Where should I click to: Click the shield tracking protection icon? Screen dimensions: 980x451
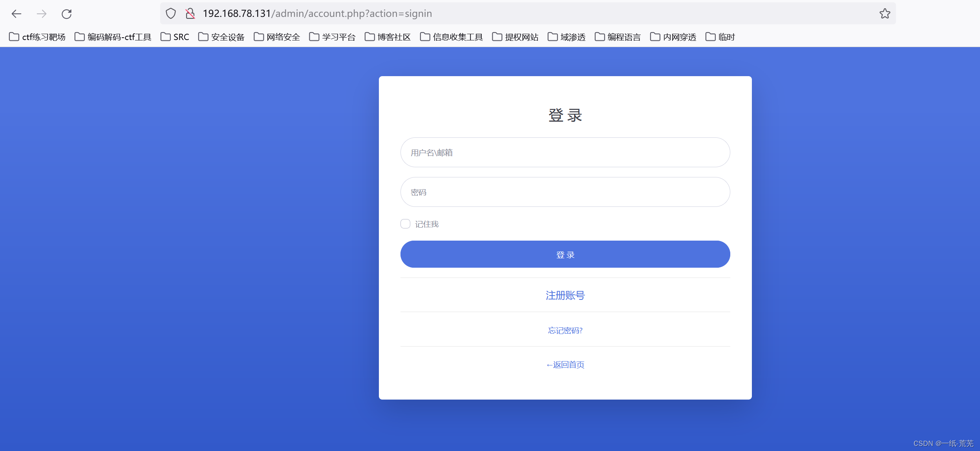(171, 14)
